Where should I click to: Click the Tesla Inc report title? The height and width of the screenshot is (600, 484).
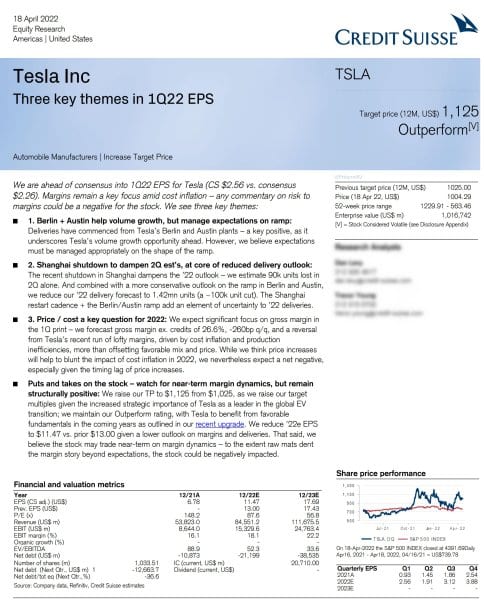(x=52, y=76)
